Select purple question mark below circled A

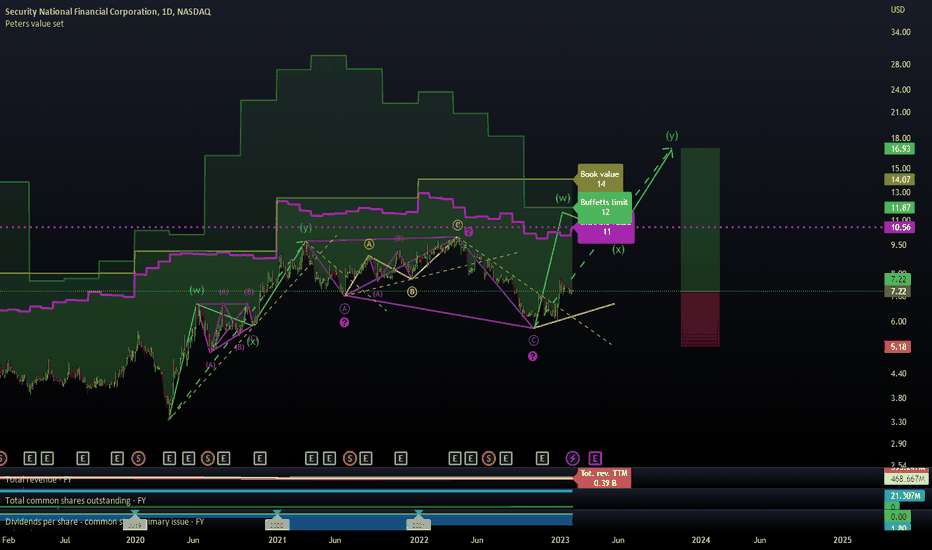[344, 322]
